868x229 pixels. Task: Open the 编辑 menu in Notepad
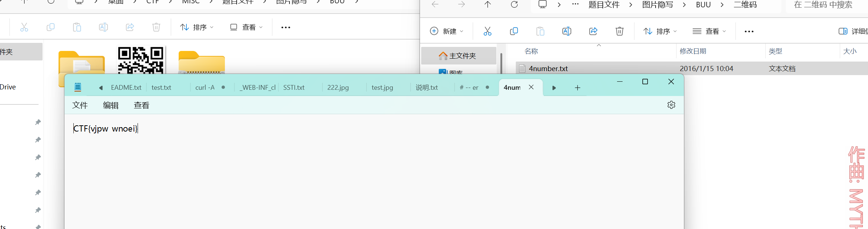click(111, 106)
